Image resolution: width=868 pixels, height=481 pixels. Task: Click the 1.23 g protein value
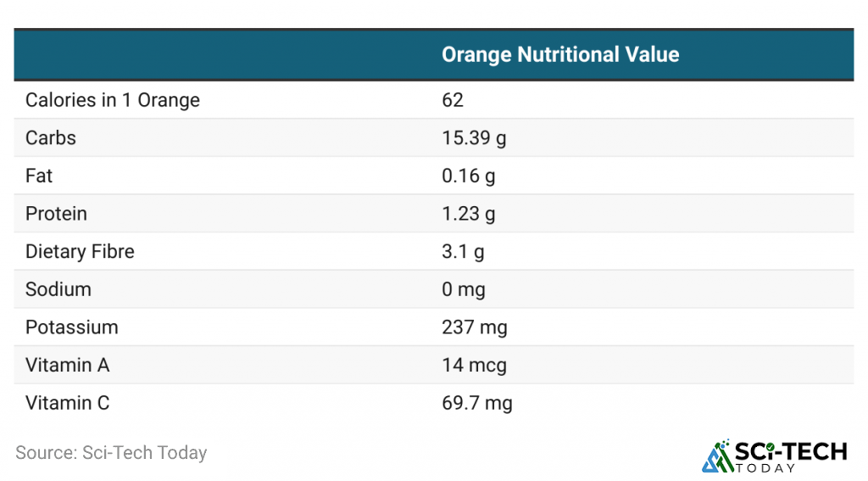pyautogui.click(x=468, y=214)
